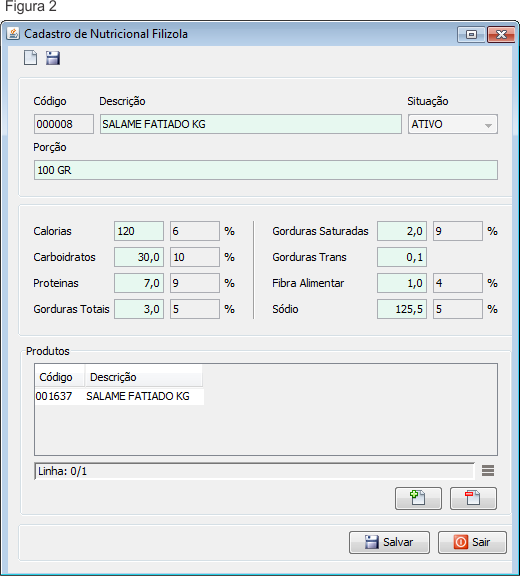
Task: Click the Fibra Alimentar percent field 4
Action: pos(458,283)
